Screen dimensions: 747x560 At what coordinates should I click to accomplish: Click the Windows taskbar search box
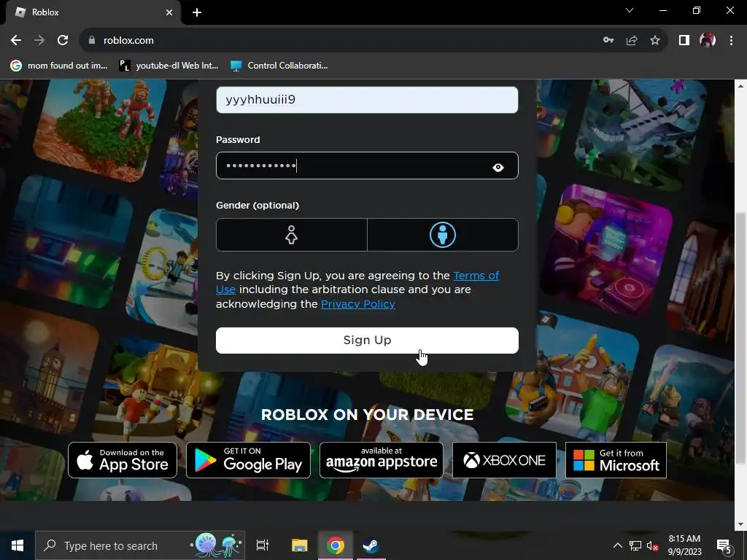(x=140, y=545)
